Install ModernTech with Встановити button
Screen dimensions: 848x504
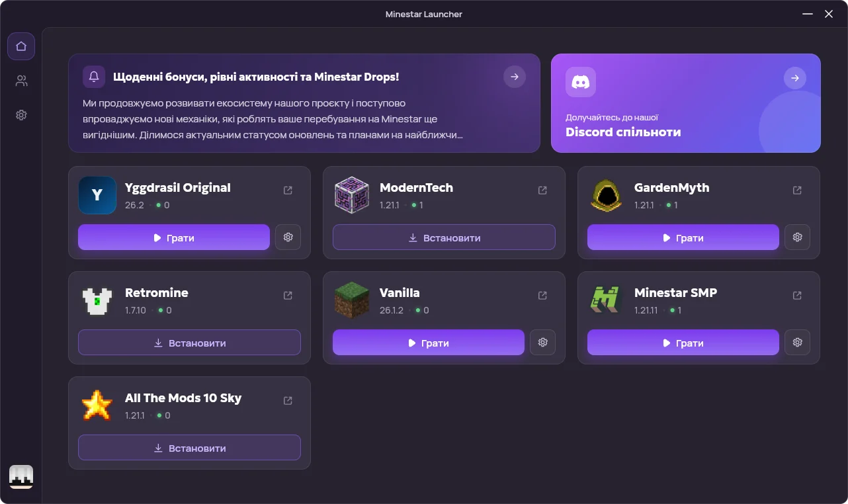tap(444, 237)
